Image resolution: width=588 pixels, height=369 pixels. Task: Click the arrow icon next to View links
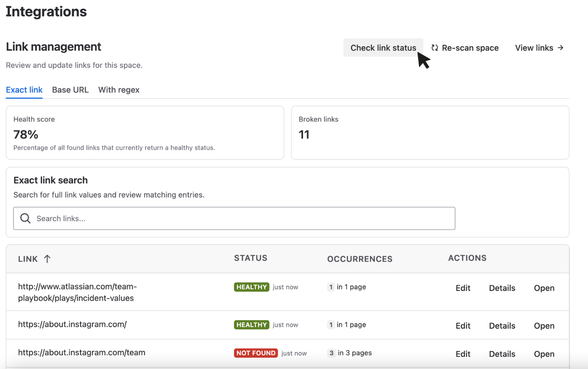coord(561,48)
